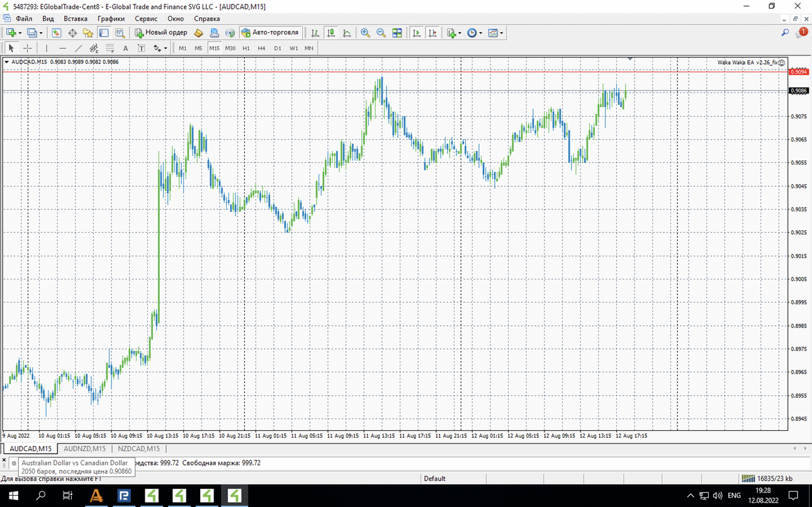Switch timeframe to M1
The width and height of the screenshot is (812, 507).
[183, 48]
